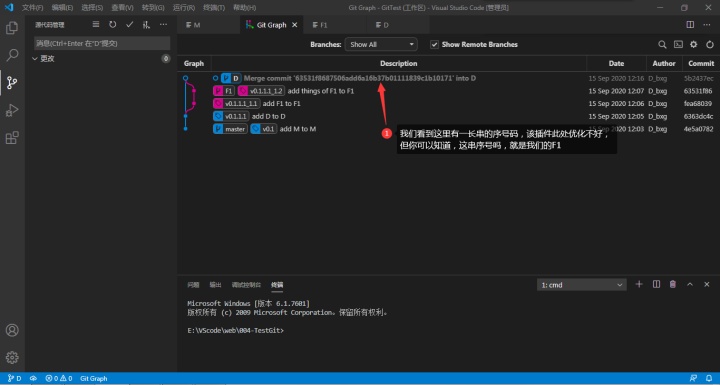This screenshot has width=720, height=385.
Task: Open the 查看(V) menu
Action: coord(122,7)
